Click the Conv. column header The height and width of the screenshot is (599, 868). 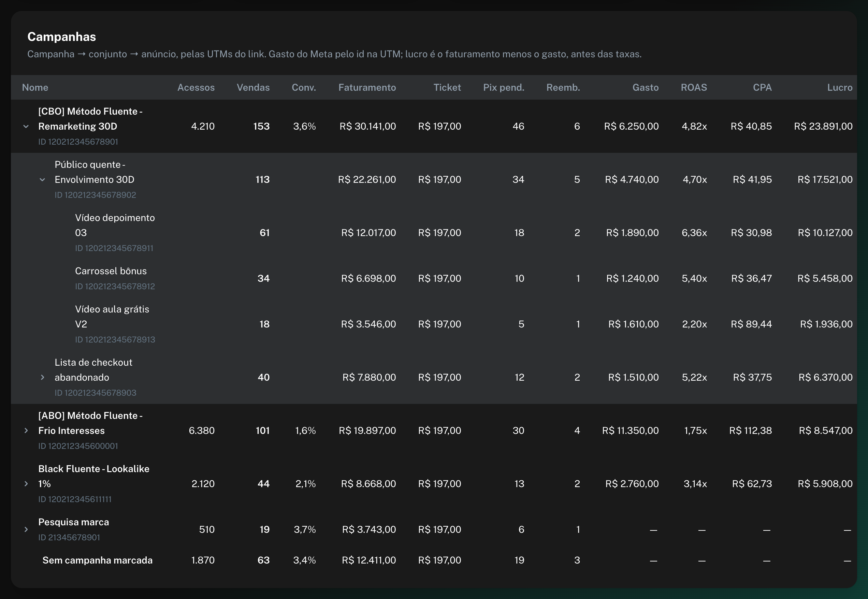[304, 87]
